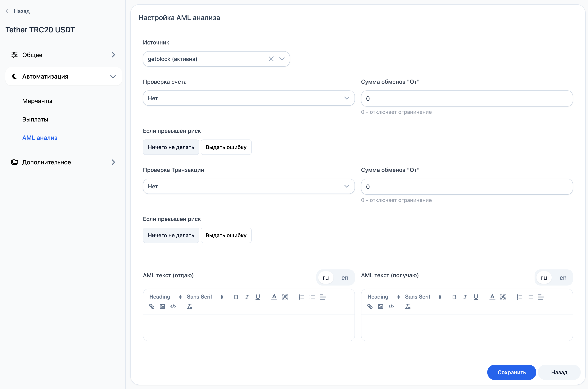The height and width of the screenshot is (389, 588).
Task: Toggle italic in AML текст (отдаю) editor
Action: 247,297
